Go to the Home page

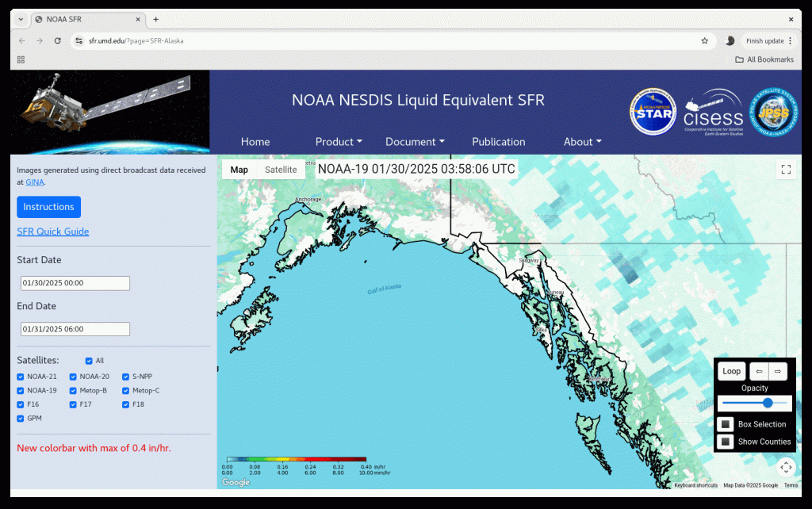255,142
